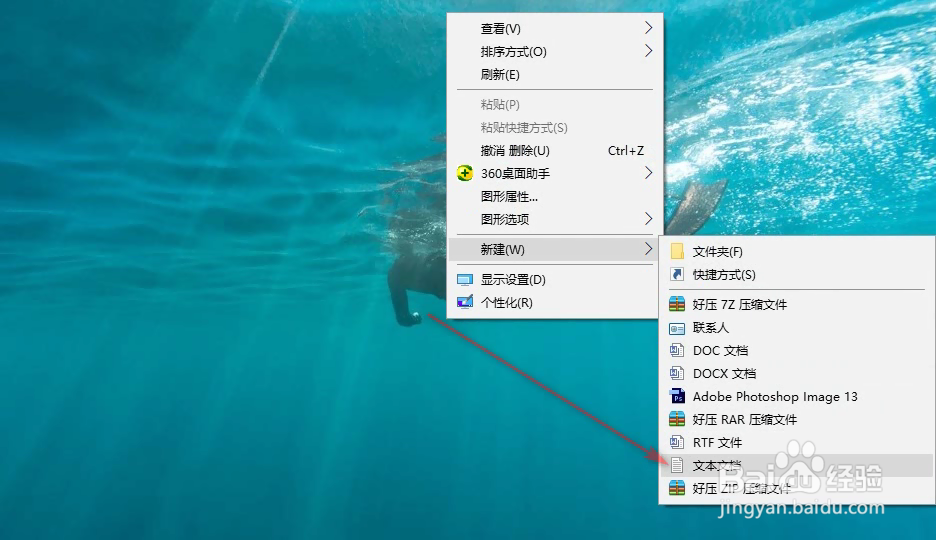Click the RTF 文件 document icon
This screenshot has width=936, height=540.
tap(677, 442)
